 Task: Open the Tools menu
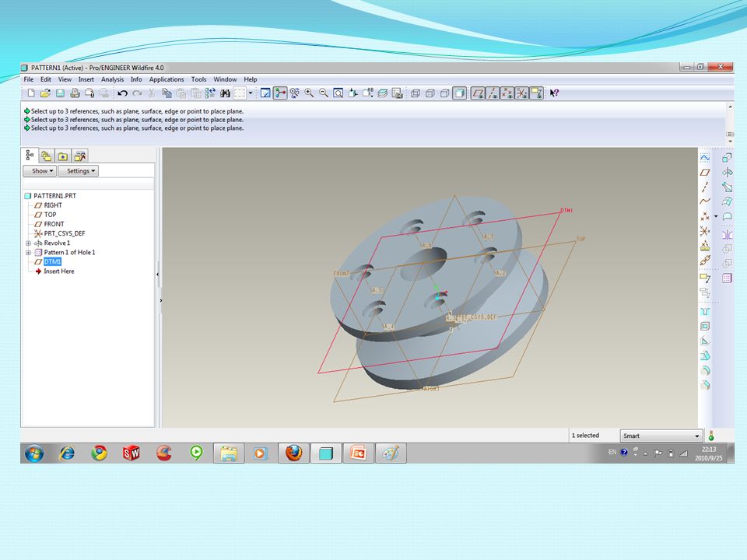(x=198, y=79)
